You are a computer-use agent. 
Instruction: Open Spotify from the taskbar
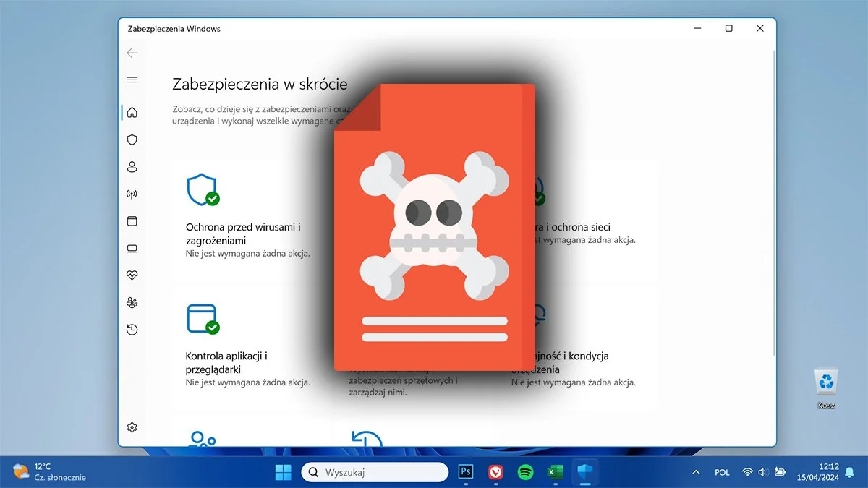pyautogui.click(x=525, y=471)
